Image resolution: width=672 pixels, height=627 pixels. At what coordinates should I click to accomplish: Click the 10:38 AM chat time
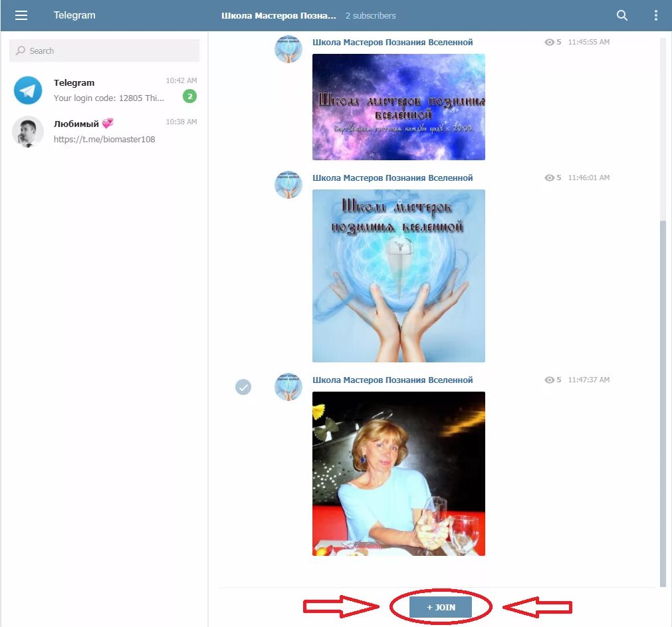click(x=181, y=122)
